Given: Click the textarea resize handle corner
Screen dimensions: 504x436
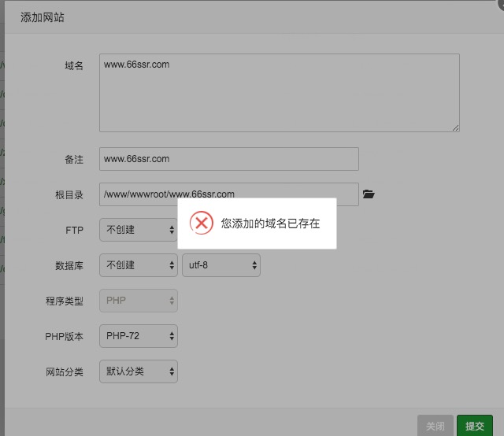Looking at the screenshot, I should 455,127.
